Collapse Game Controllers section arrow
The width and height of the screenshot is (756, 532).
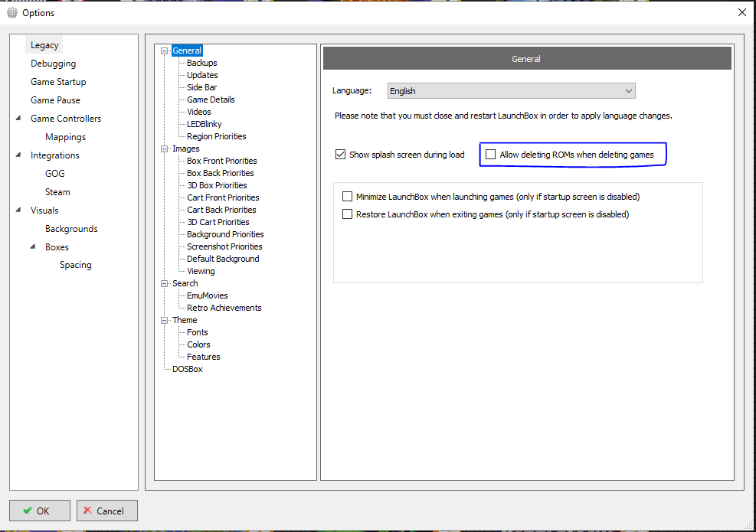[x=18, y=118]
